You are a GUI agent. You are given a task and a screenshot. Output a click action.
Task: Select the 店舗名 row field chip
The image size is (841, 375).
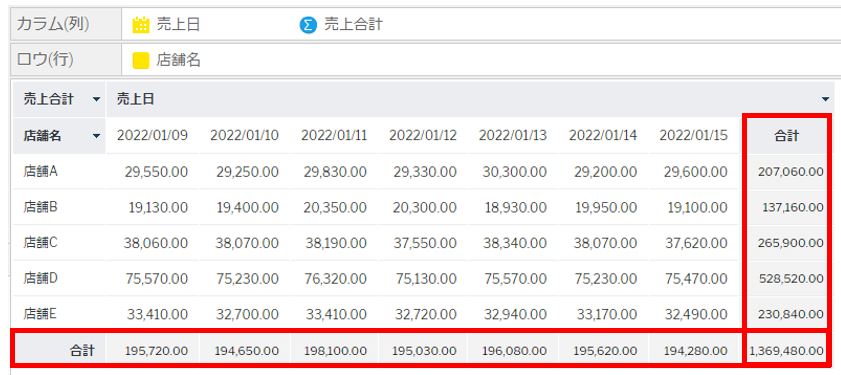[167, 61]
